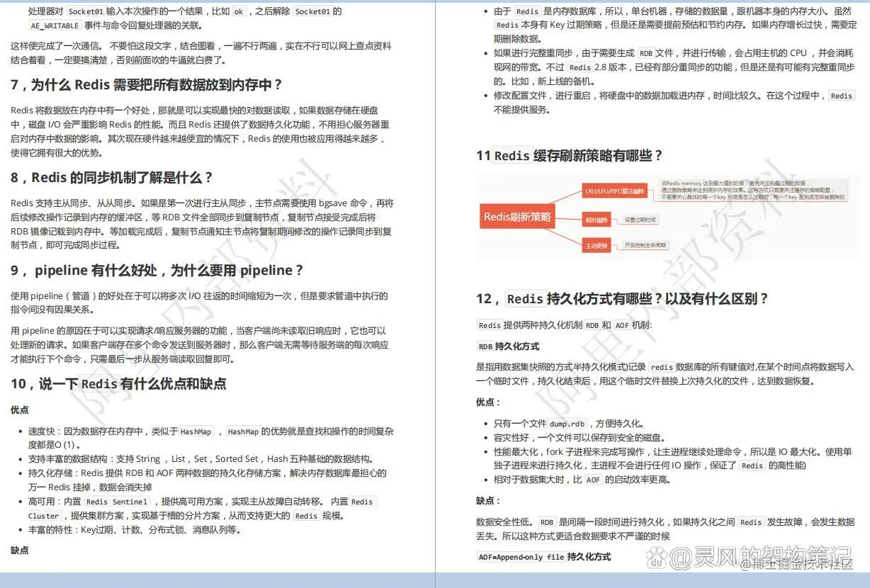
Task: Click lowercase "redis" code before 数据库的所有键值对
Action: point(662,367)
